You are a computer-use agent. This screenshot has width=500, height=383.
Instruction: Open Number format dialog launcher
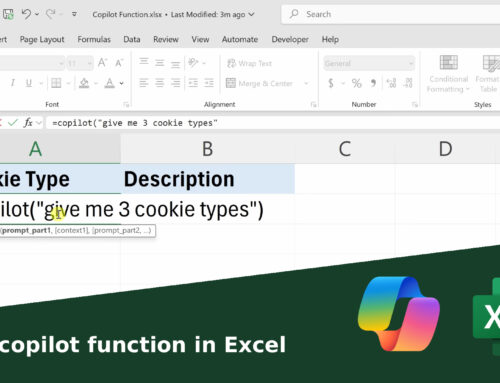(414, 105)
